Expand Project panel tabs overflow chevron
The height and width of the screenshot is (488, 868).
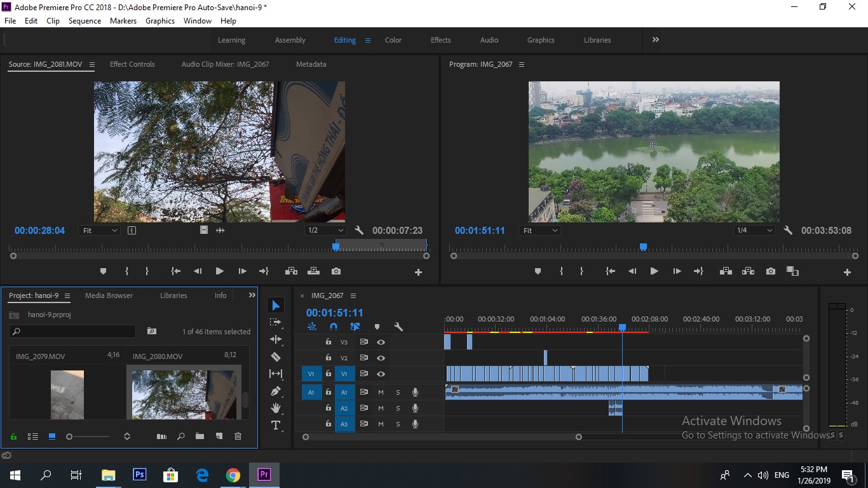click(x=252, y=295)
